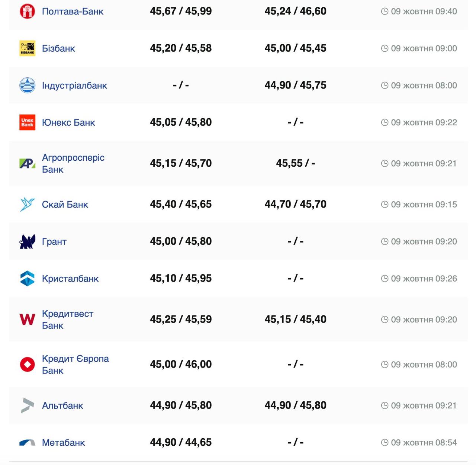
Task: Click the Полтава-Банк logo icon
Action: [27, 11]
